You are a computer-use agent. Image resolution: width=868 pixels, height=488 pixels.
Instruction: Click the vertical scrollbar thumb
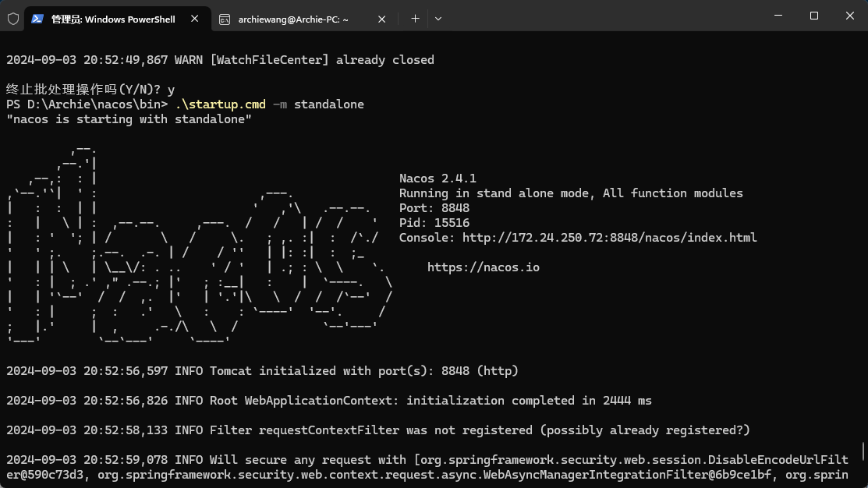863,451
